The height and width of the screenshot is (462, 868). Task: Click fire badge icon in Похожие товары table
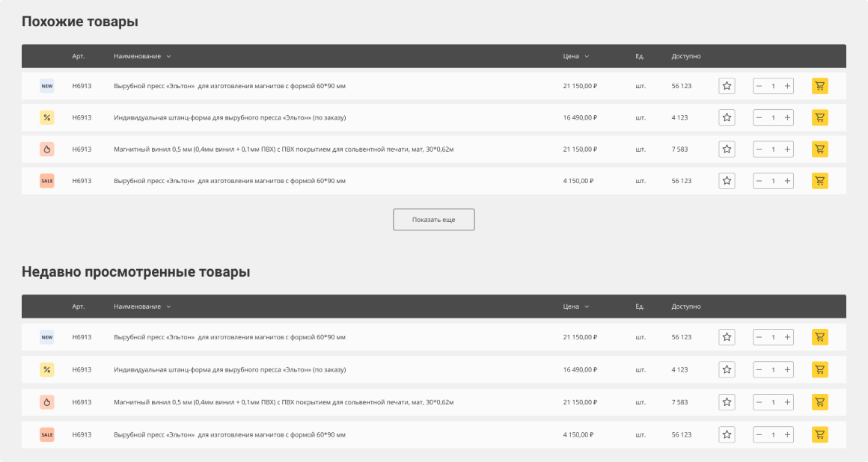(47, 149)
